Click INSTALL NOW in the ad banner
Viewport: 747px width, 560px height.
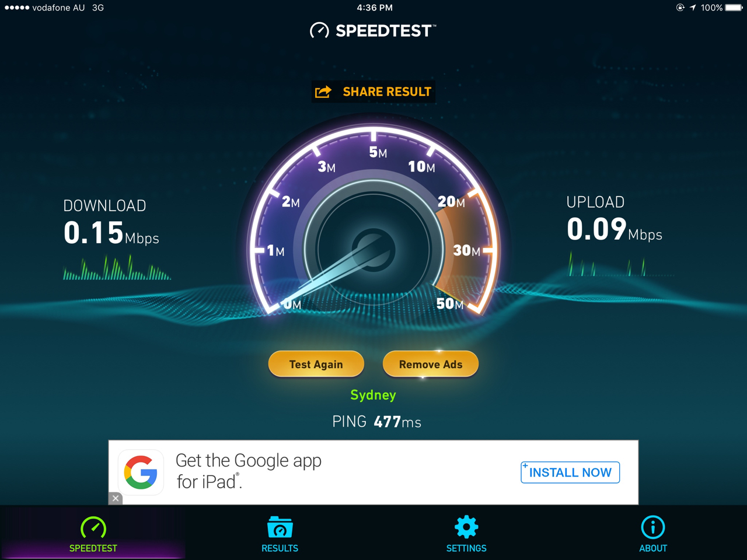coord(570,473)
